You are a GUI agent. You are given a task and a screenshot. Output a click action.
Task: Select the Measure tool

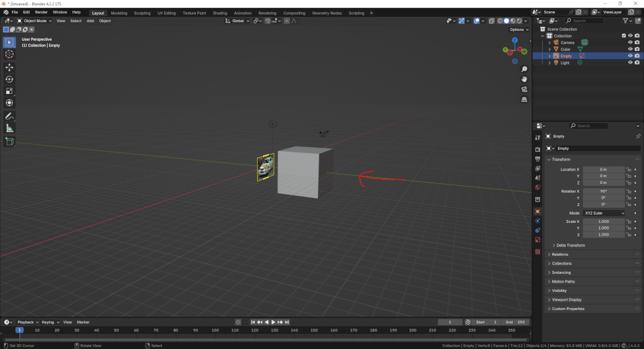[9, 128]
